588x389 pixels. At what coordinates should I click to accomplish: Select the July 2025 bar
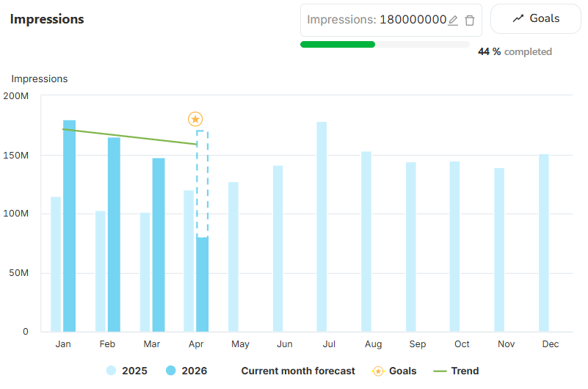point(322,227)
